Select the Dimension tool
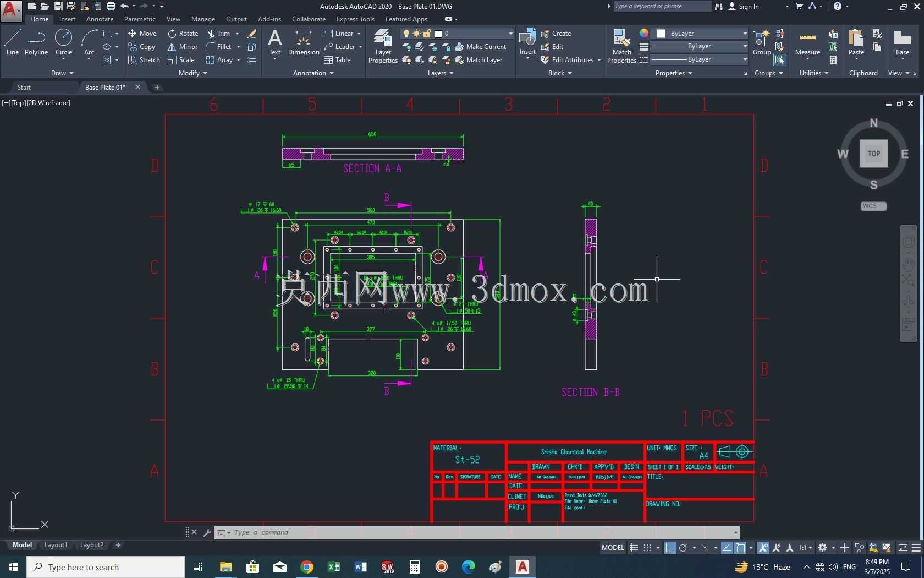The image size is (924, 578). 304,43
